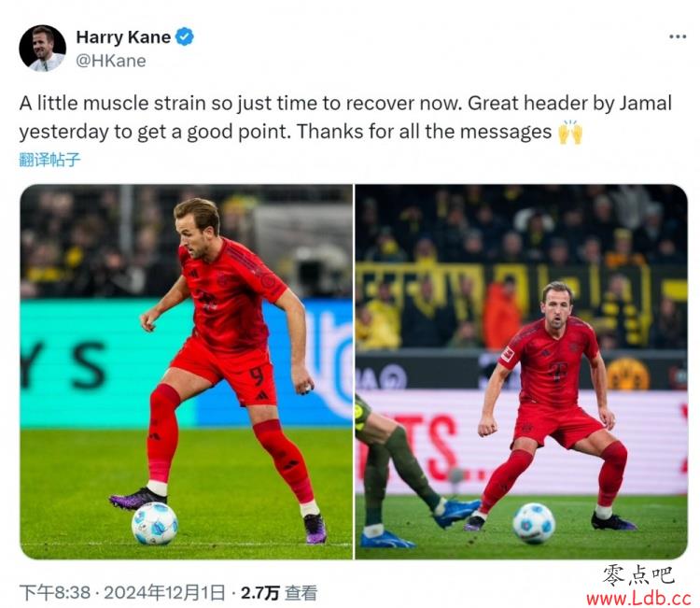Open the three-dot more options menu
Image resolution: width=700 pixels, height=608 pixels.
pyautogui.click(x=678, y=37)
